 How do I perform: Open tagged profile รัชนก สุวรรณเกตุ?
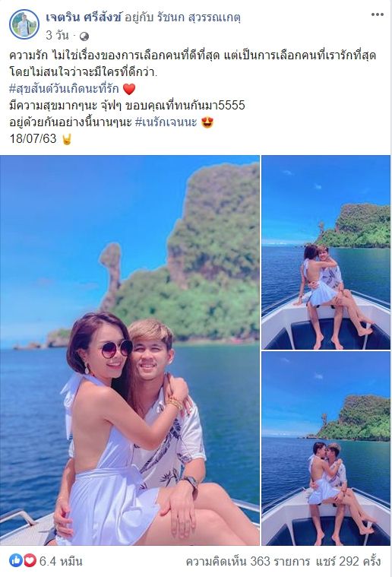point(198,17)
